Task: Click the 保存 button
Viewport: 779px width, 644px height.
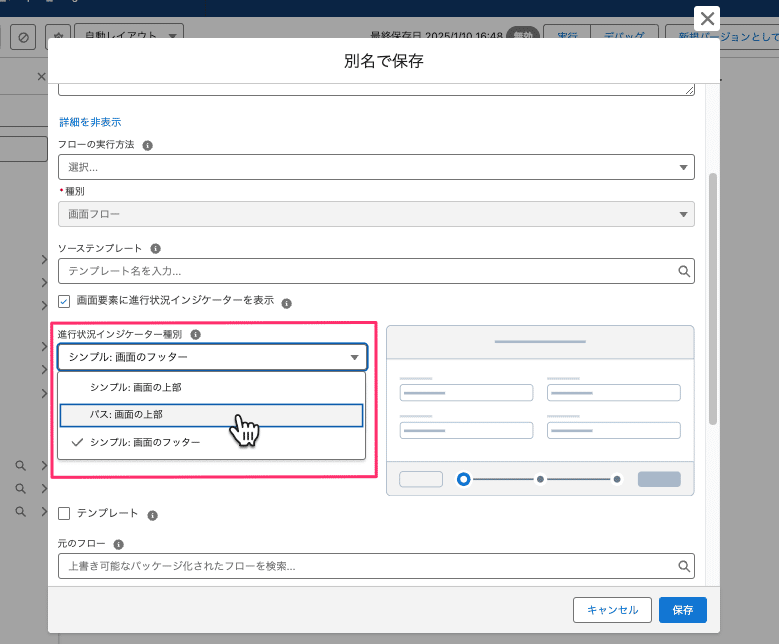Action: click(683, 610)
